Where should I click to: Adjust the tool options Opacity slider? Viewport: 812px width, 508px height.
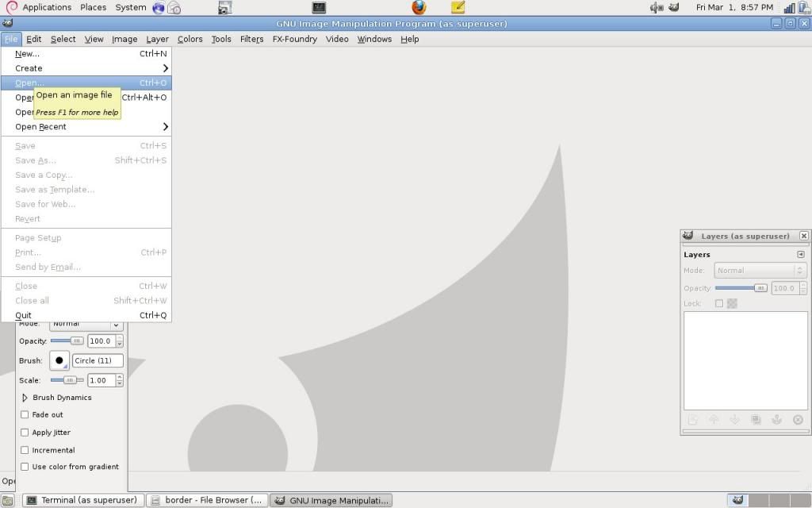pos(67,341)
